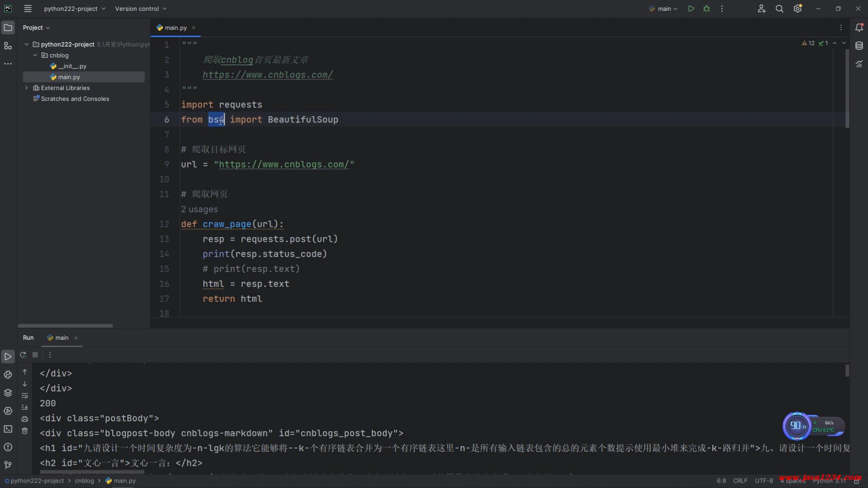
Task: Change CRLF line separator
Action: click(x=740, y=481)
